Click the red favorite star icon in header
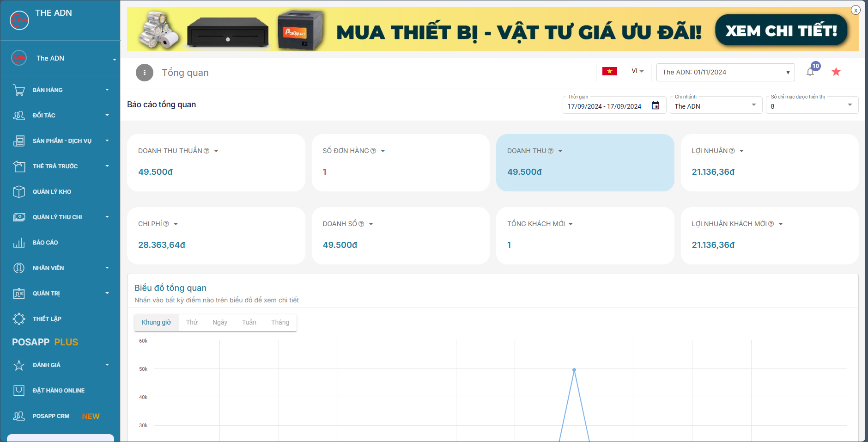The width and height of the screenshot is (868, 442). pos(836,72)
